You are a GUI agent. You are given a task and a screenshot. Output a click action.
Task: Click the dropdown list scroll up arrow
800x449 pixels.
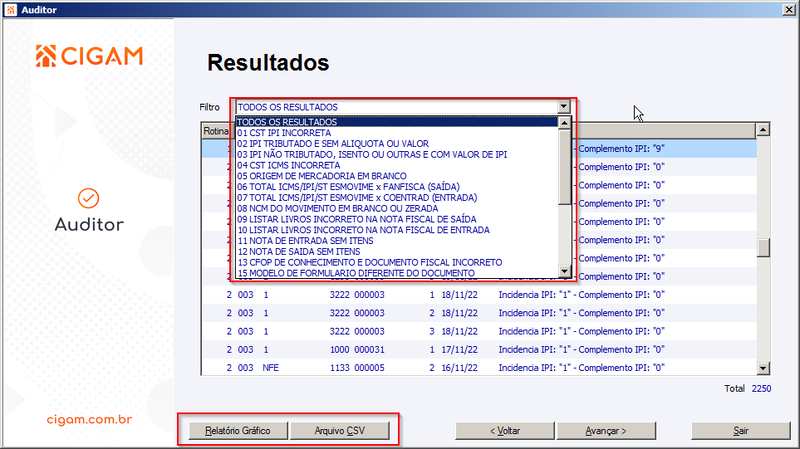pyautogui.click(x=564, y=122)
